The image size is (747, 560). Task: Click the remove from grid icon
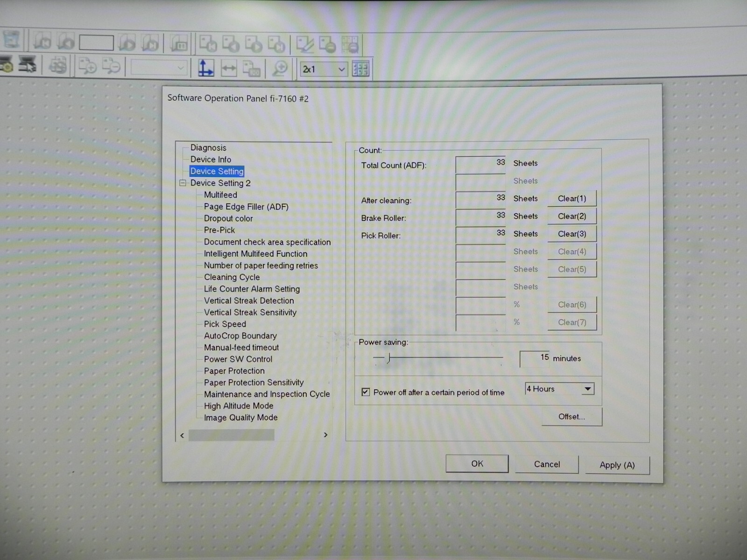(350, 44)
